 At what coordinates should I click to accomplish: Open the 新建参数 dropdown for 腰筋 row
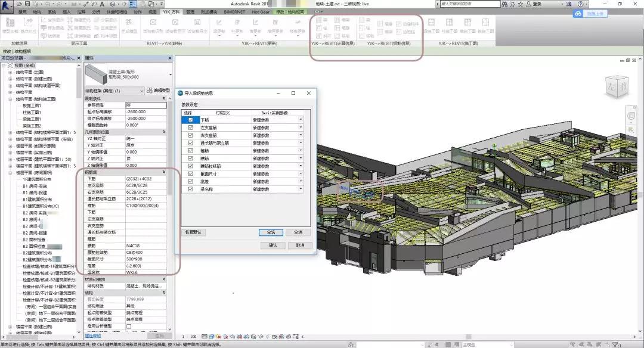pos(301,159)
